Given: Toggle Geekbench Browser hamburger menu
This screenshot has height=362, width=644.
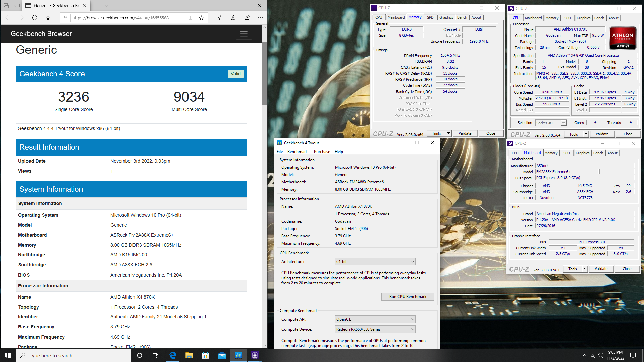Looking at the screenshot, I should [244, 34].
